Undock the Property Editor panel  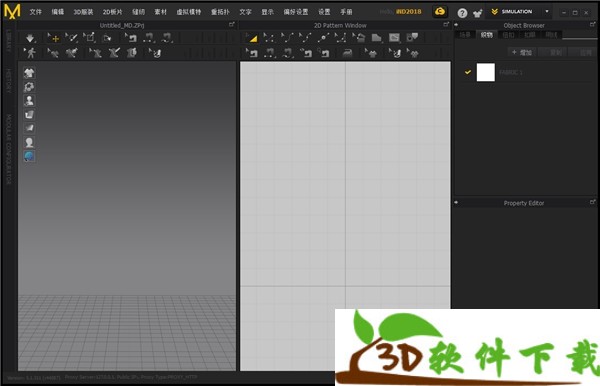click(593, 202)
